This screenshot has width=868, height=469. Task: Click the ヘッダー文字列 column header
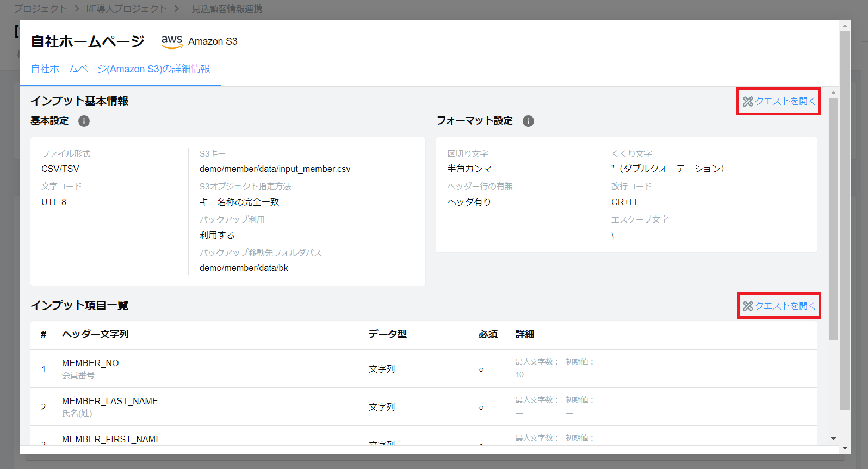95,334
